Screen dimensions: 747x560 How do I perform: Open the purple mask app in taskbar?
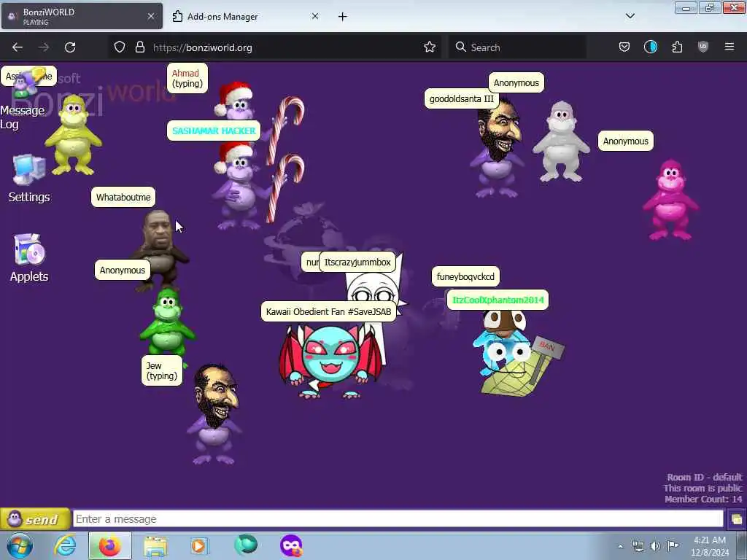[x=290, y=545]
